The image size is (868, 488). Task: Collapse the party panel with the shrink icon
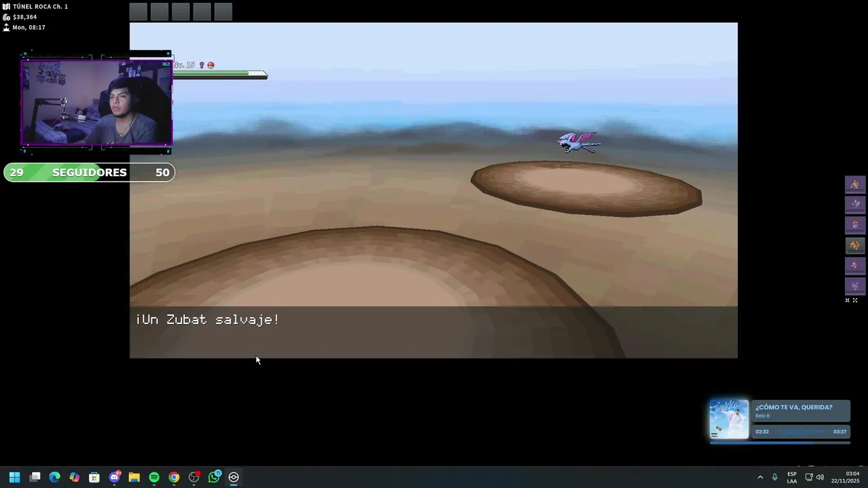point(847,300)
